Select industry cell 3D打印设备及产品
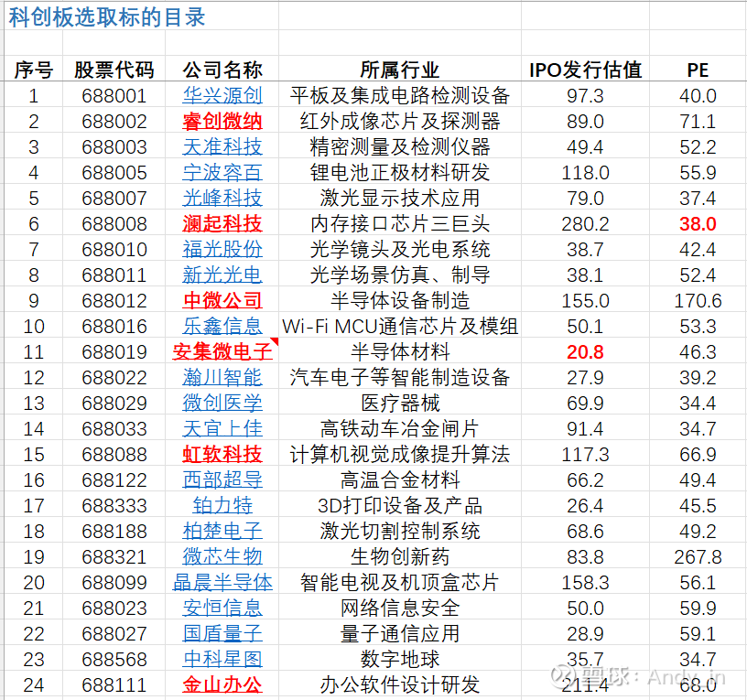Screen dimensions: 747x700 point(400,506)
